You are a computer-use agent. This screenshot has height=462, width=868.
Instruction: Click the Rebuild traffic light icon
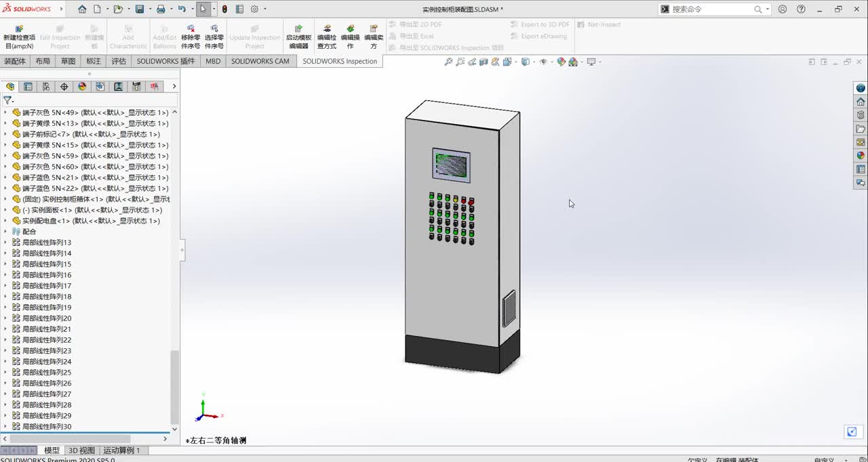coord(225,9)
